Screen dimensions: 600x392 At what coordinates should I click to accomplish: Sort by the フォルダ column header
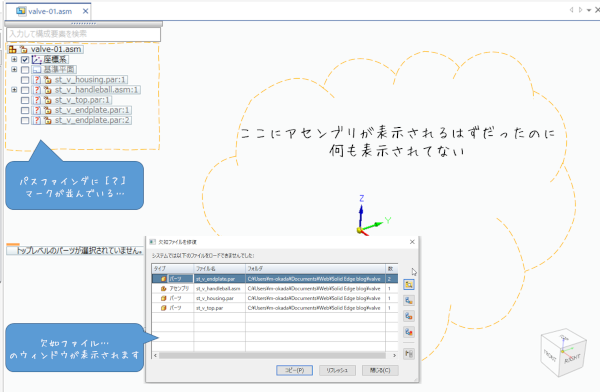click(315, 269)
